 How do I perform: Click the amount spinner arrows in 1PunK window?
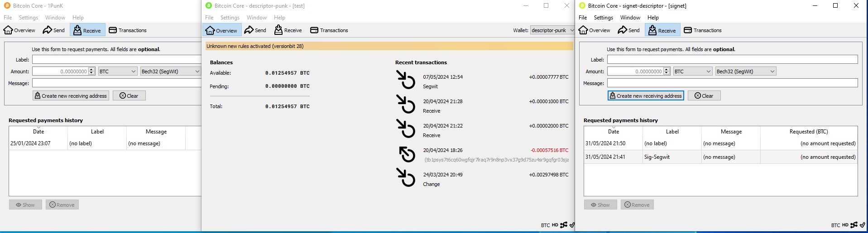91,71
